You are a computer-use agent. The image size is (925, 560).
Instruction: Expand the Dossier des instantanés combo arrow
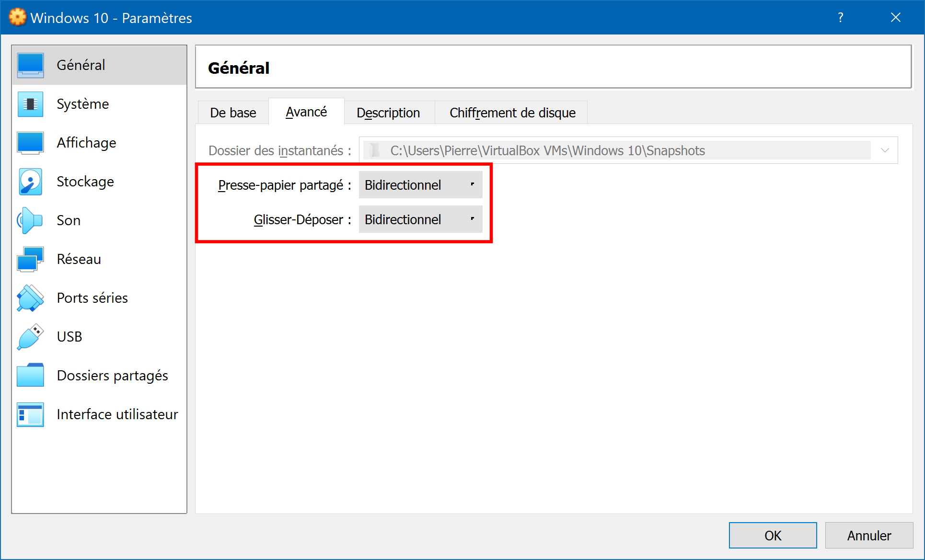885,150
